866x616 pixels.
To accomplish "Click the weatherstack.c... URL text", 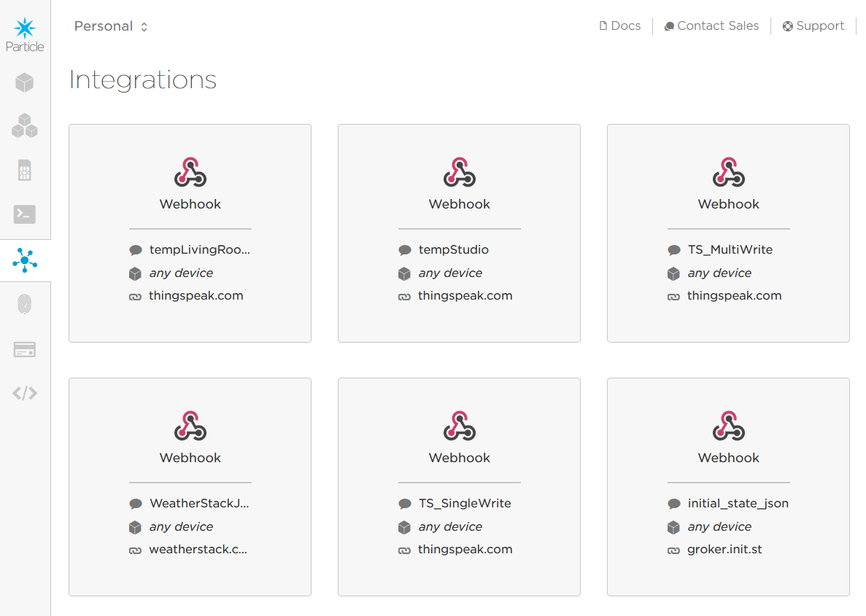I will [x=198, y=549].
